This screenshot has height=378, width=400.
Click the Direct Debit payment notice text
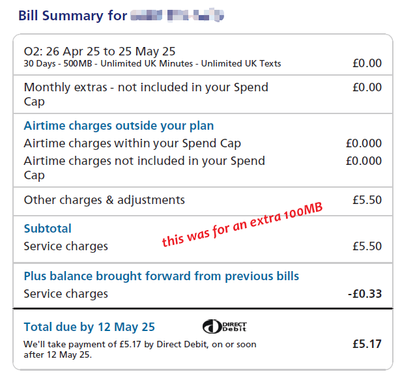pos(140,349)
